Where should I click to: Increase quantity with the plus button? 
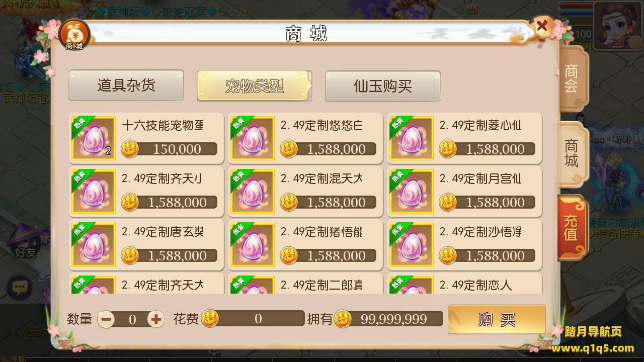[x=156, y=319]
